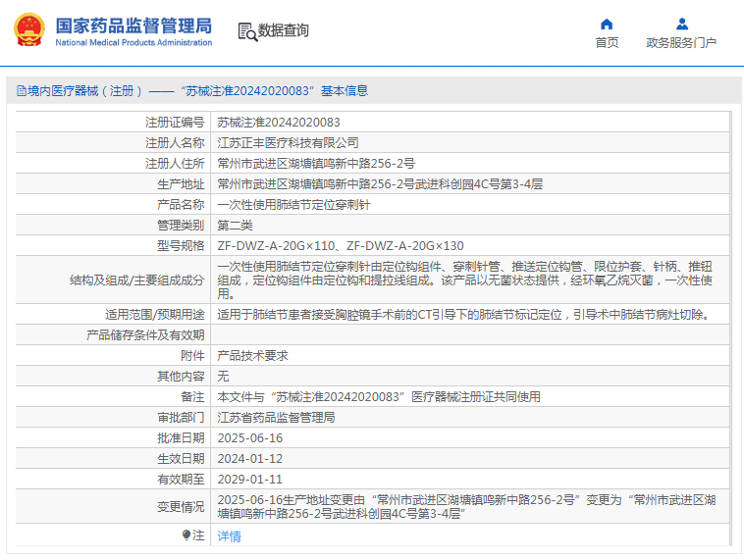Click 适用范围/预期用途 label
Viewport: 744px width, 560px height.
pos(155,315)
